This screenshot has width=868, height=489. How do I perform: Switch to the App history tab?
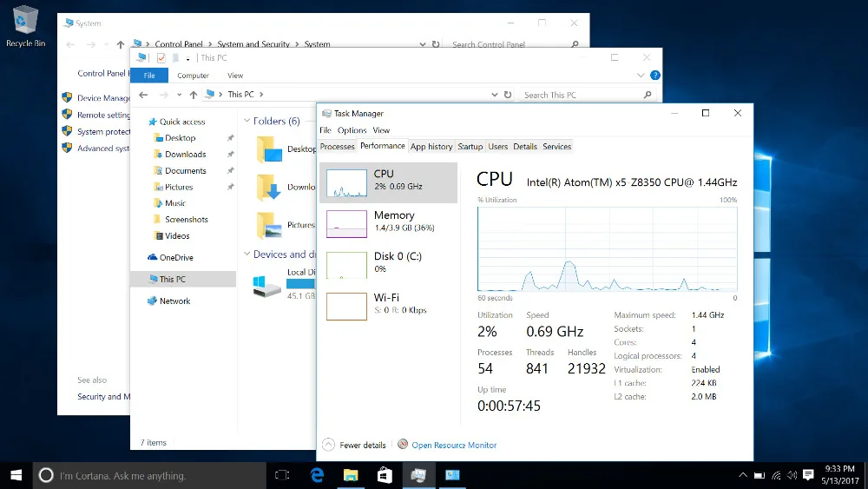coord(431,147)
